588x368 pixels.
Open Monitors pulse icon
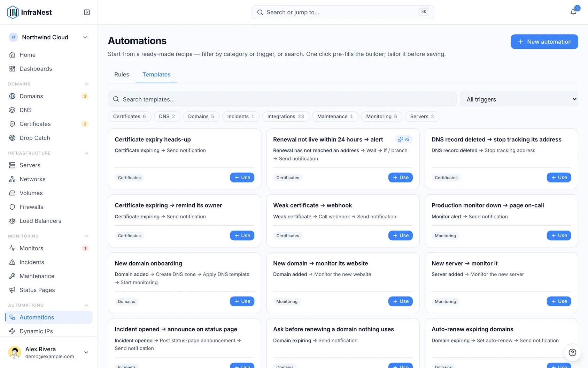tap(12, 248)
